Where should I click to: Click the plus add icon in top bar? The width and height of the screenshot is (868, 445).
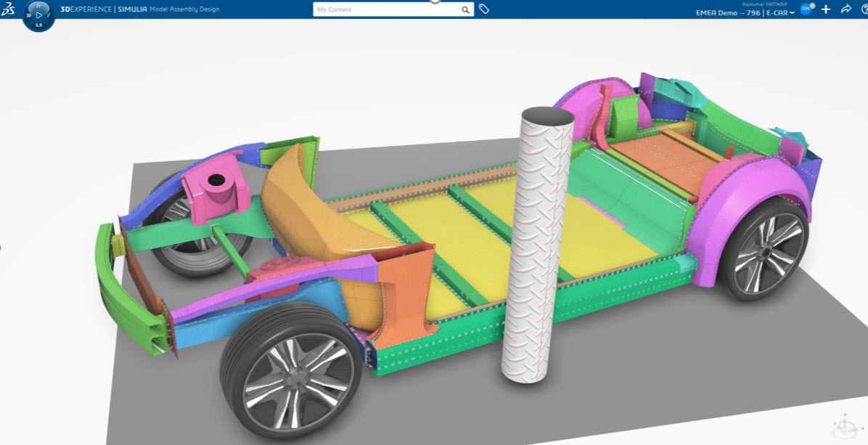(825, 9)
